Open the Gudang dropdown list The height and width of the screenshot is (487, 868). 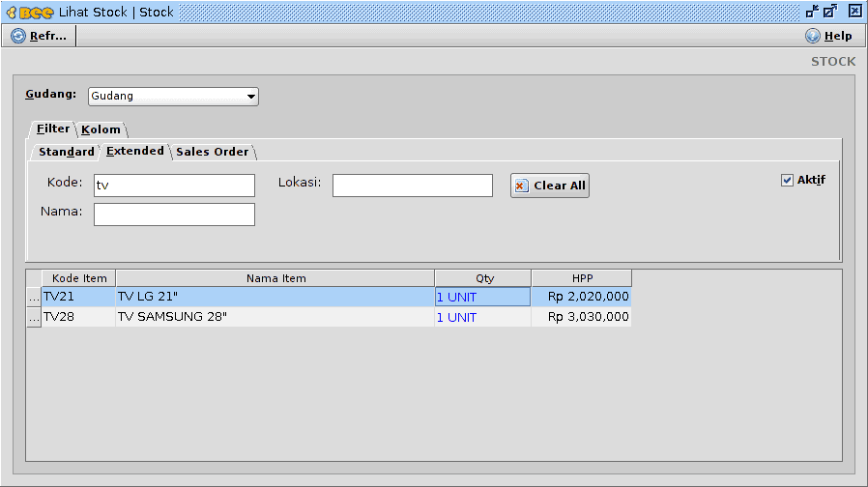pyautogui.click(x=251, y=97)
